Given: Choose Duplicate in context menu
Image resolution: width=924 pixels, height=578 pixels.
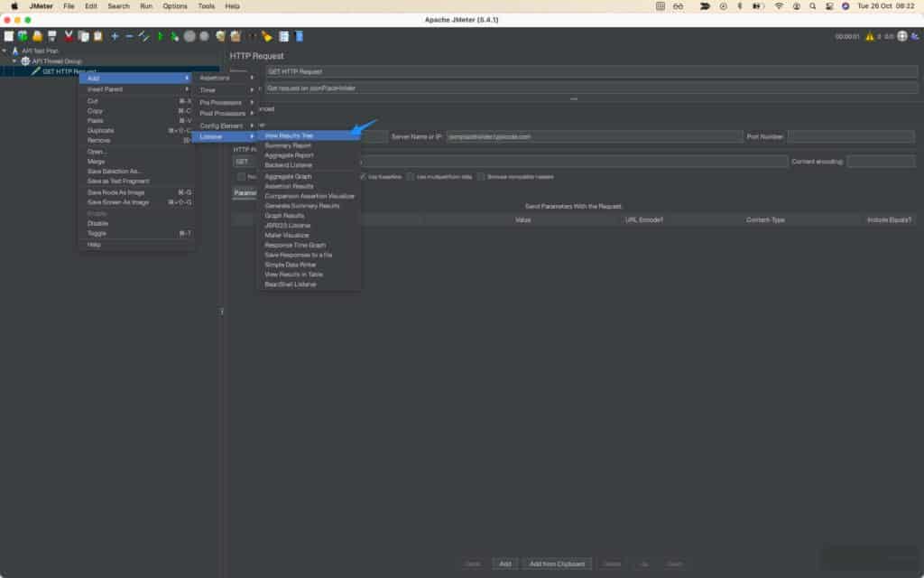Looking at the screenshot, I should click(x=137, y=130).
